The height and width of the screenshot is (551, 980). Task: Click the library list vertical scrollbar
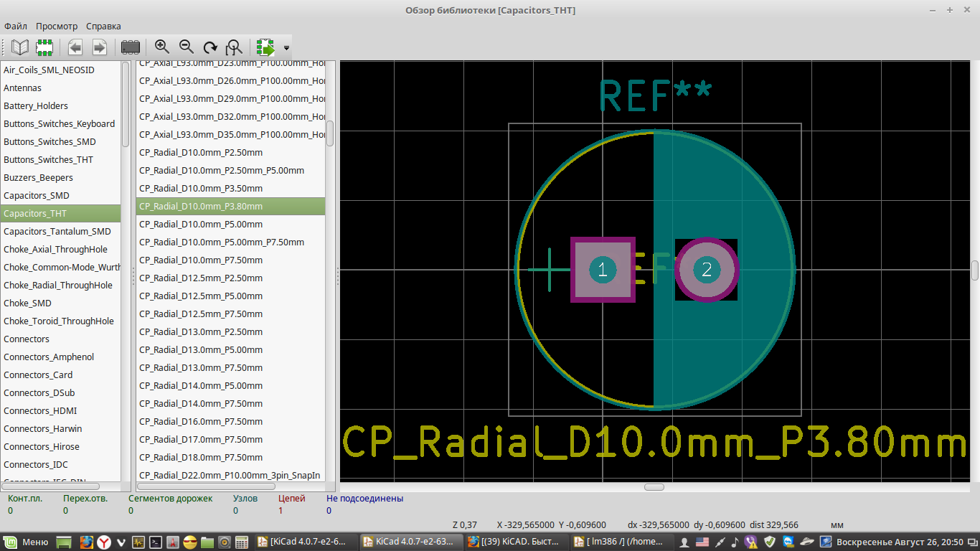(126, 104)
